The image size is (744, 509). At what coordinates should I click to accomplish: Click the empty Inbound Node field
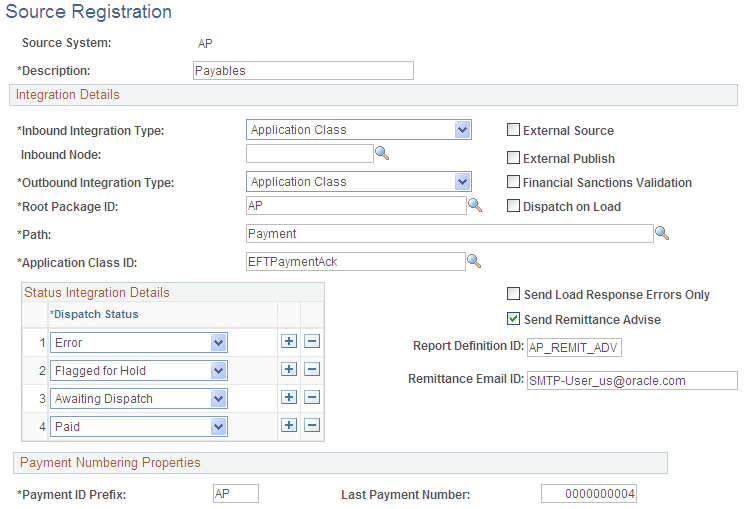[x=310, y=154]
